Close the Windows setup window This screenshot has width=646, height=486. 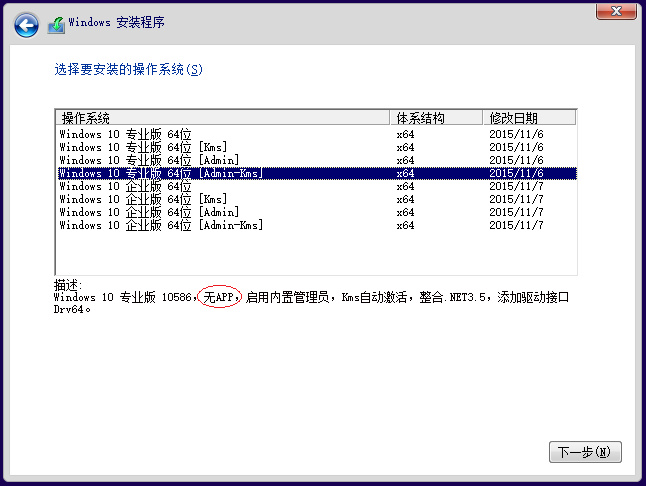[x=616, y=11]
